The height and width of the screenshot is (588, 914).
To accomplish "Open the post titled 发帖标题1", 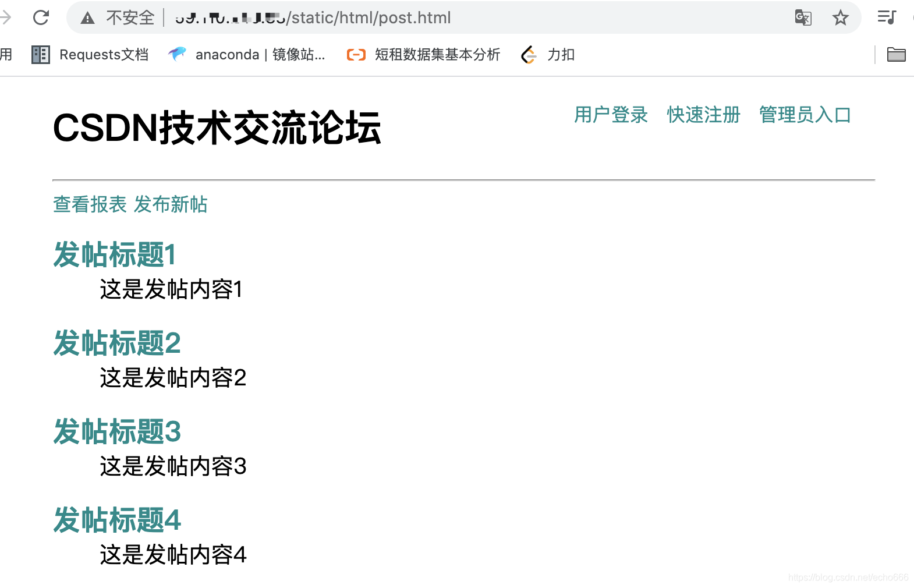I will (114, 254).
